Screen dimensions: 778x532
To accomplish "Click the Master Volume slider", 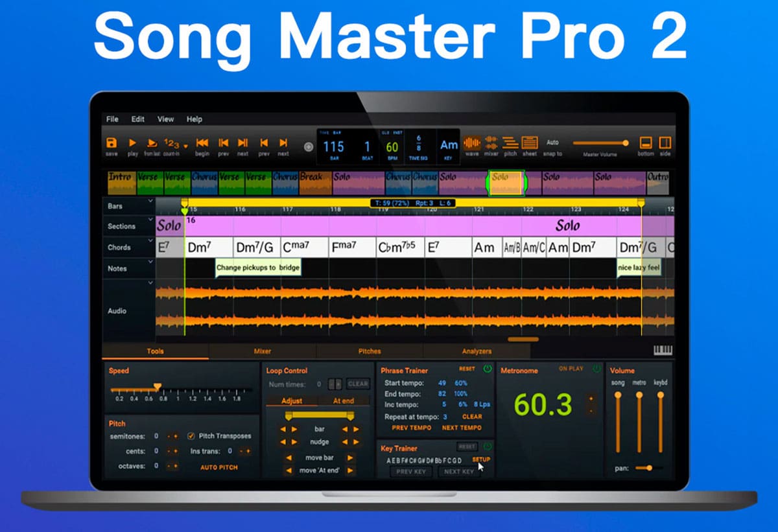I will tap(601, 143).
